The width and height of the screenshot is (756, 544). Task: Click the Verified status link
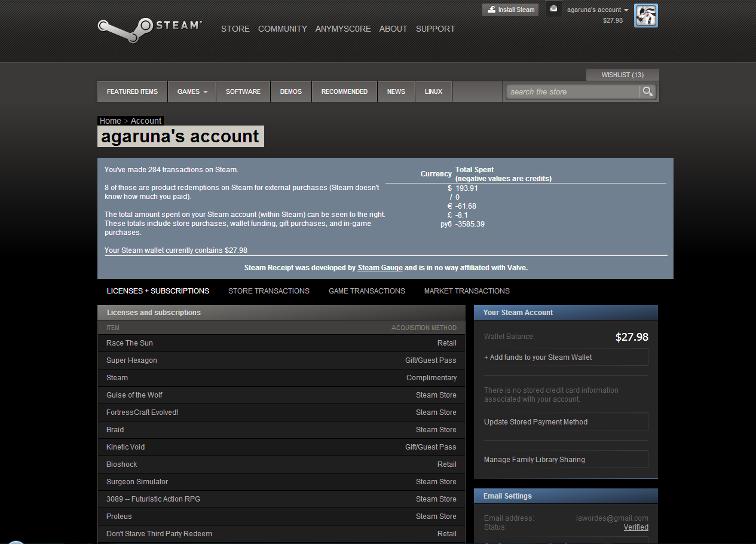pos(636,527)
